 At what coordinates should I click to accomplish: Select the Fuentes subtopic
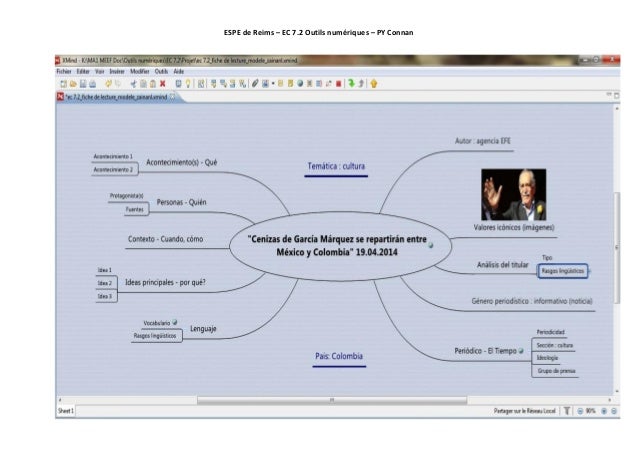135,210
